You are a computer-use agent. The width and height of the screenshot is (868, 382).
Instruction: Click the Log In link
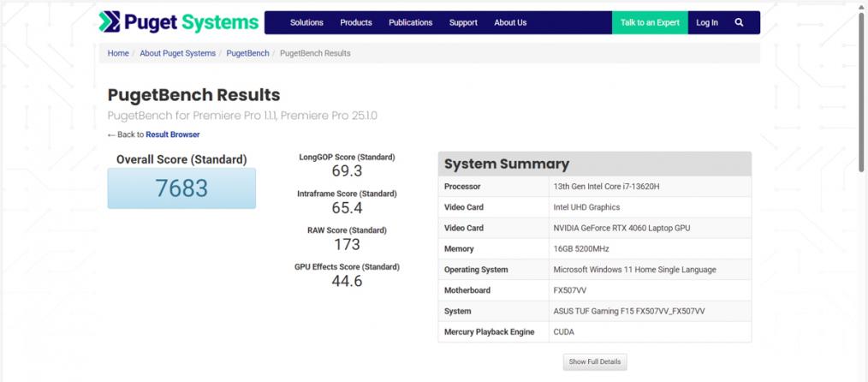(707, 23)
